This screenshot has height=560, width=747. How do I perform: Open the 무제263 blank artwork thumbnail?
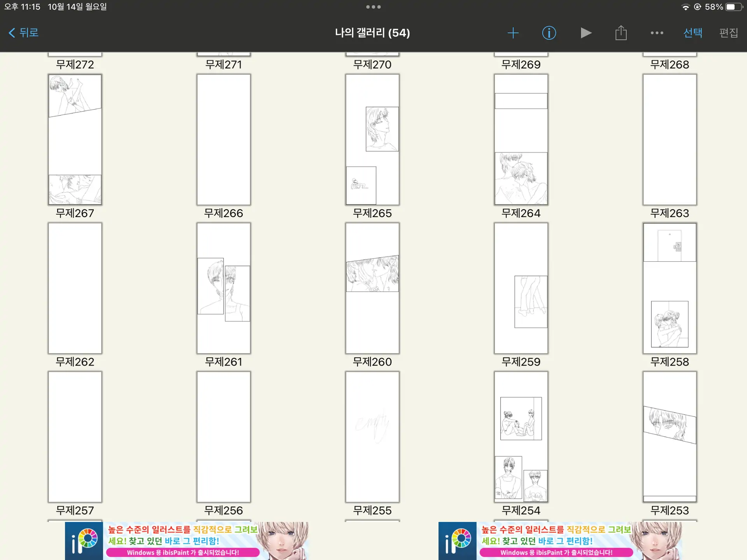pyautogui.click(x=670, y=140)
